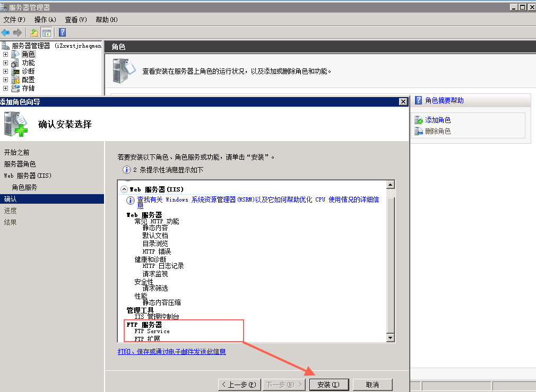The height and width of the screenshot is (392, 536).
Task: Expand the 功能 tree node
Action: coord(6,63)
